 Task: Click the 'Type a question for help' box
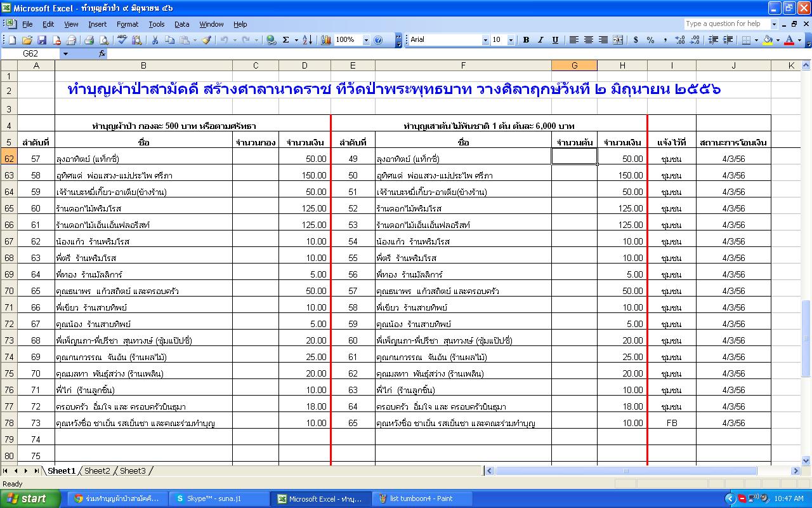[x=726, y=24]
